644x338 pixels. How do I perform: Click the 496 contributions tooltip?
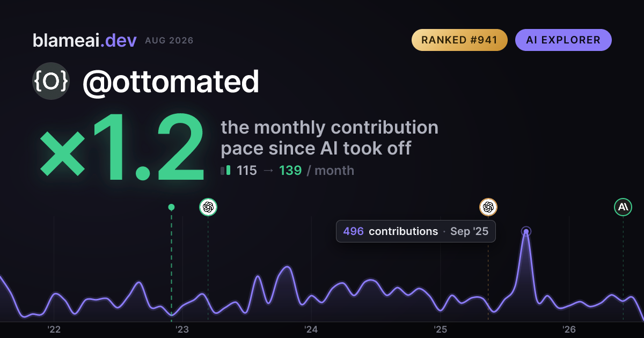pyautogui.click(x=415, y=231)
